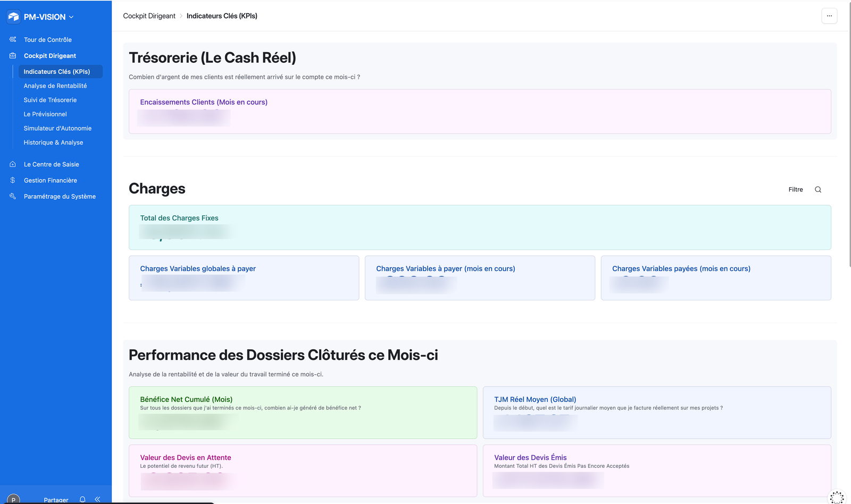This screenshot has width=851, height=504.
Task: Click the notification bell at sidebar bottom
Action: coord(82,499)
